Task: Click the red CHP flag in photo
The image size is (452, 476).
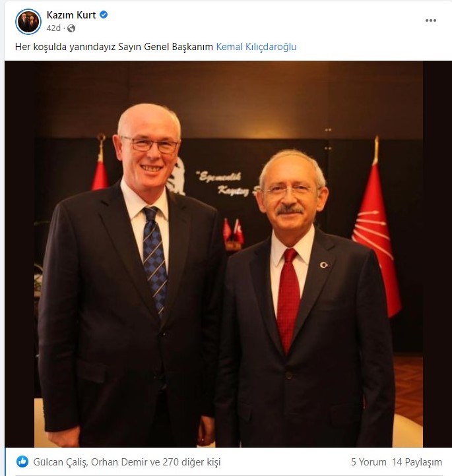Action: (377, 231)
